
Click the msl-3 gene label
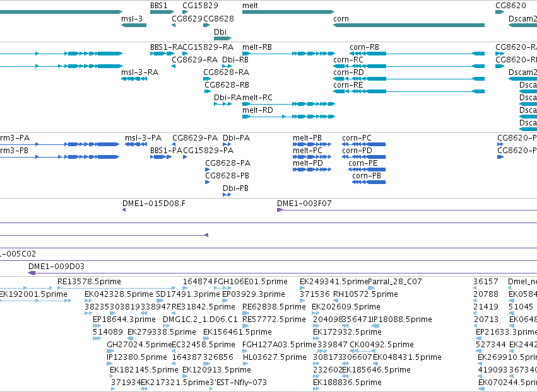click(131, 19)
